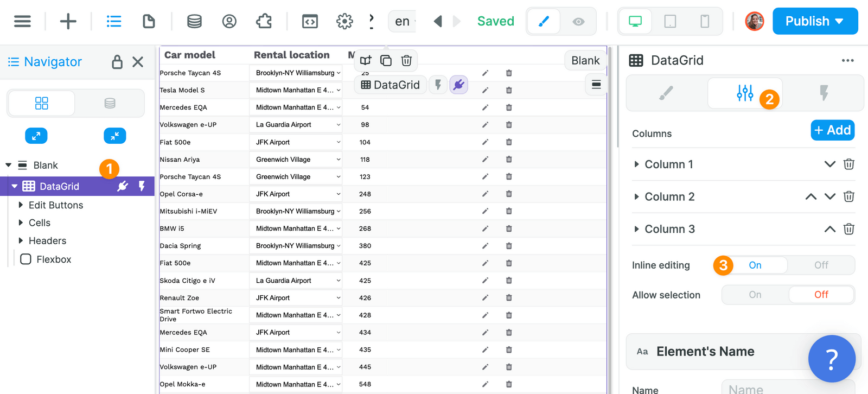Image resolution: width=868 pixels, height=394 pixels.
Task: Open the Styles brush tab
Action: tap(666, 93)
